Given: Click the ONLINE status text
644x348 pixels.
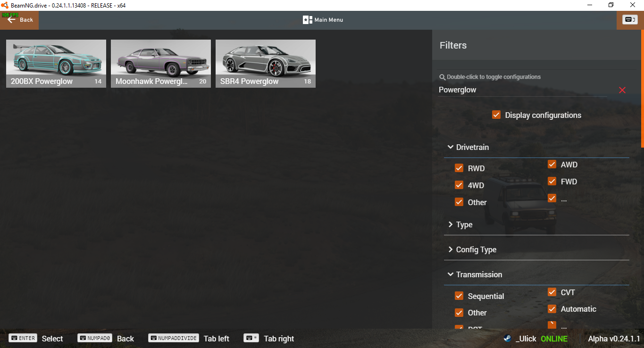Looking at the screenshot, I should [x=554, y=339].
